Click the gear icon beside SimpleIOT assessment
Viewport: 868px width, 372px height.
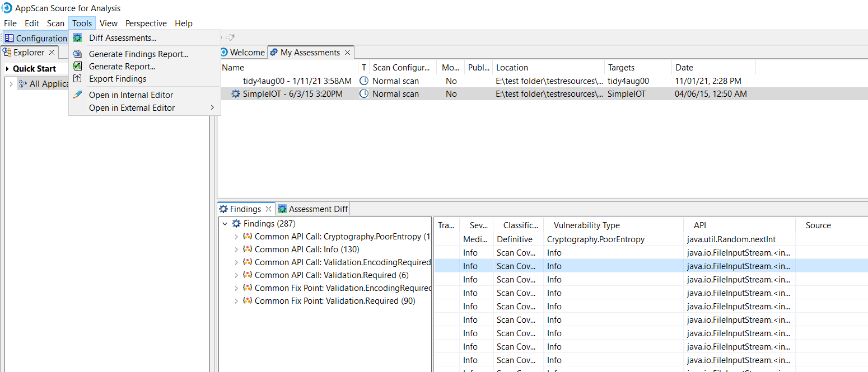point(236,94)
